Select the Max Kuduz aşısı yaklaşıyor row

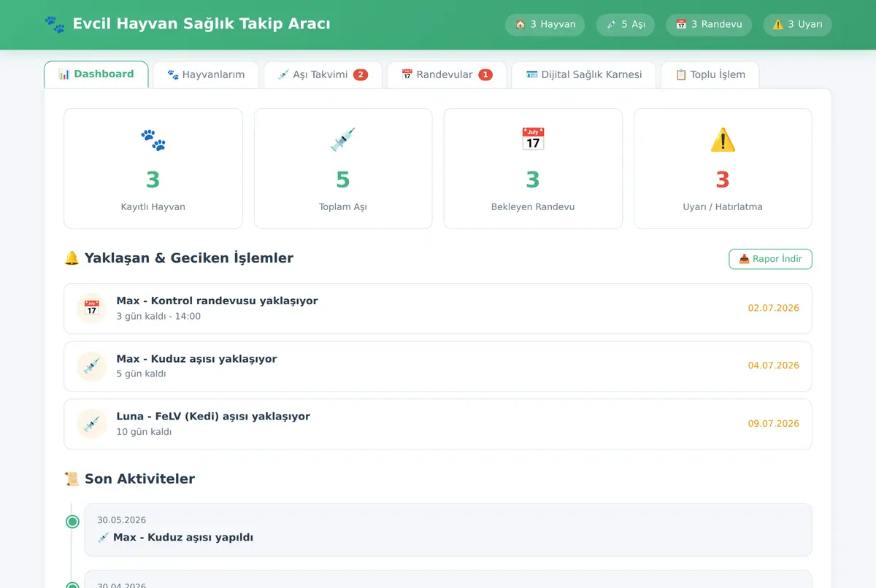[x=438, y=366]
